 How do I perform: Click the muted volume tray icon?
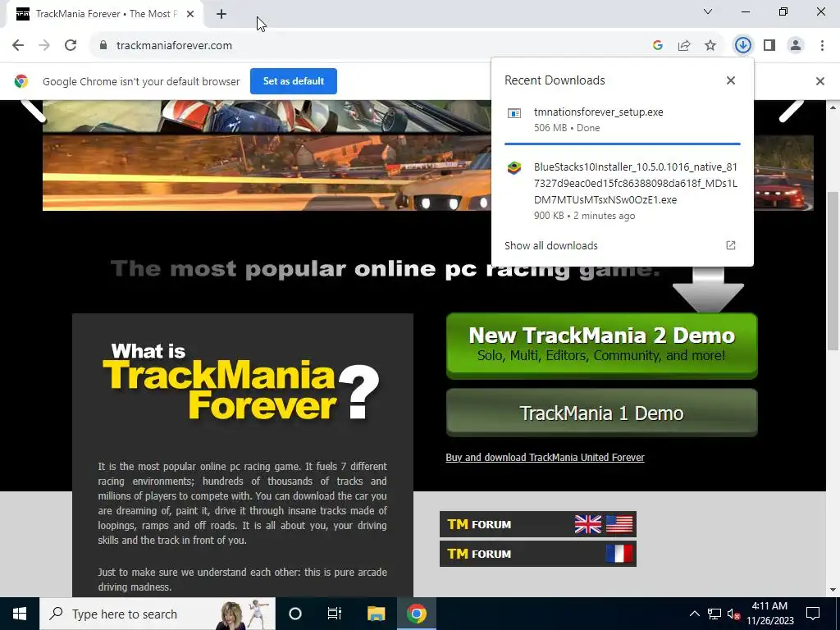[733, 614]
